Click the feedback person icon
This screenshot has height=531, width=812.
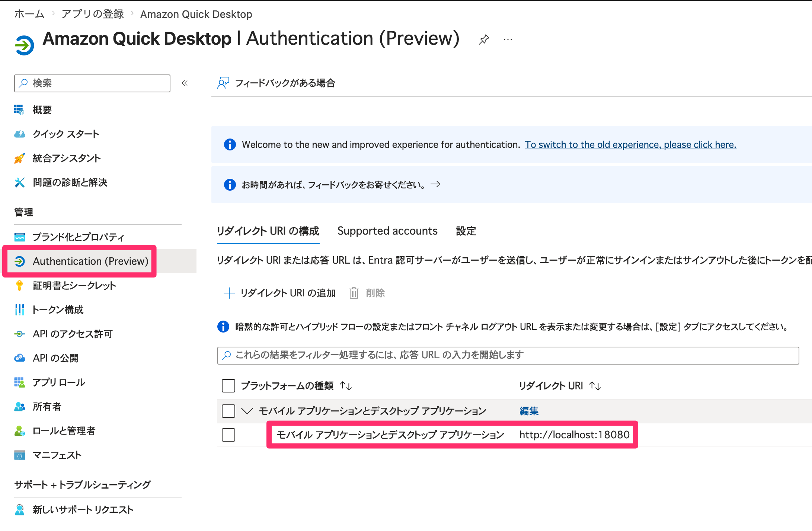click(223, 83)
